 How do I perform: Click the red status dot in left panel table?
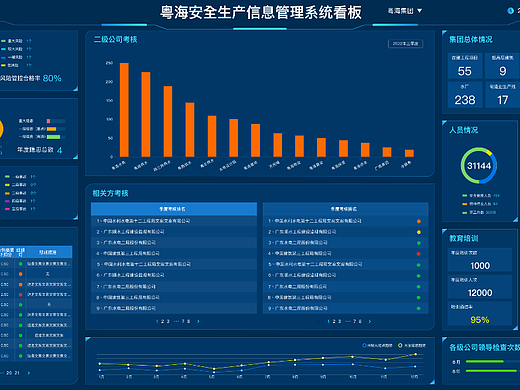21,295
